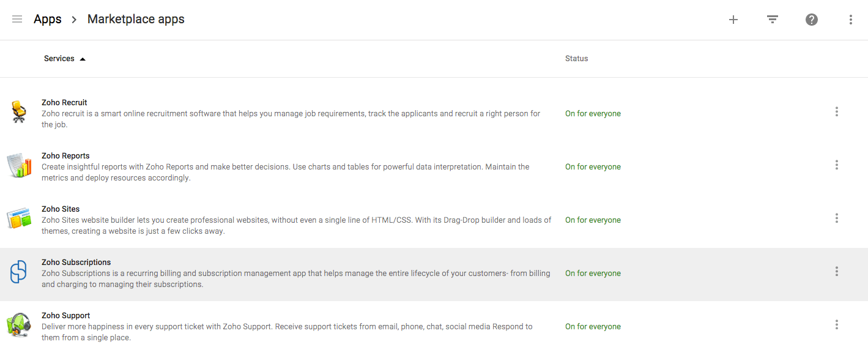Select the Zoho Sites app icon

coord(19,219)
